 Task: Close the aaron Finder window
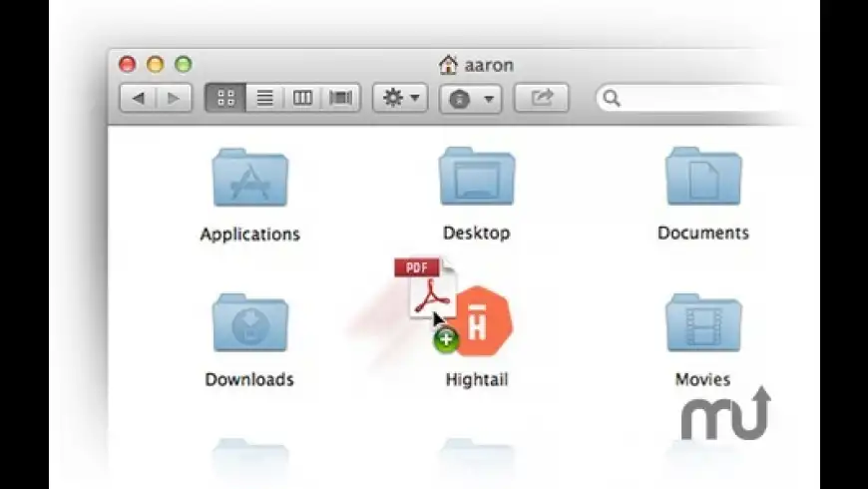[128, 64]
